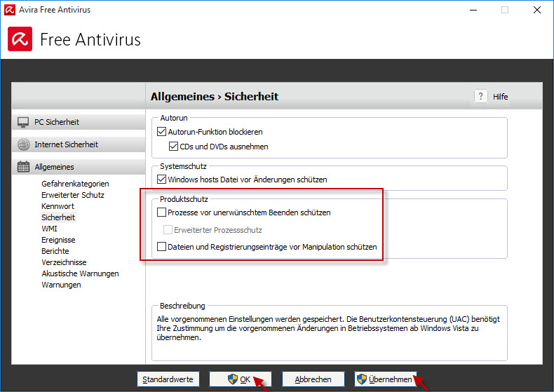The width and height of the screenshot is (554, 392).
Task: Click the question mark help icon
Action: pos(480,96)
